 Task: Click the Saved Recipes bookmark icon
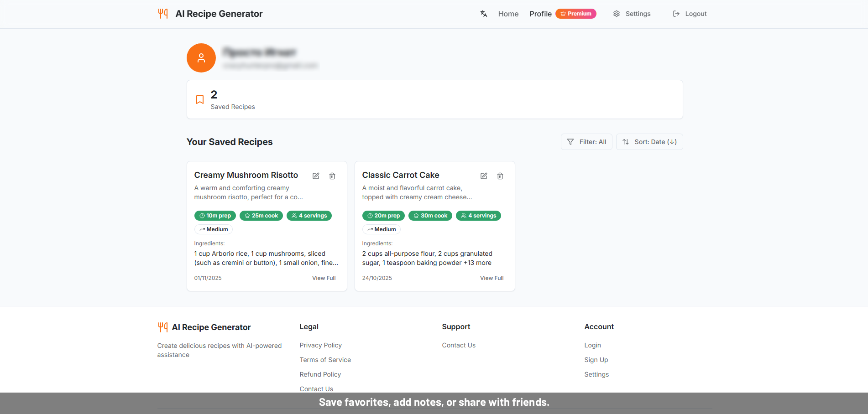tap(199, 99)
